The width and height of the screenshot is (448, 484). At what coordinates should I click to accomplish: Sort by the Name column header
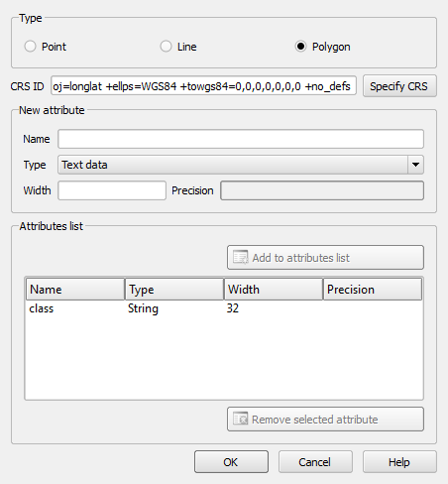click(75, 290)
